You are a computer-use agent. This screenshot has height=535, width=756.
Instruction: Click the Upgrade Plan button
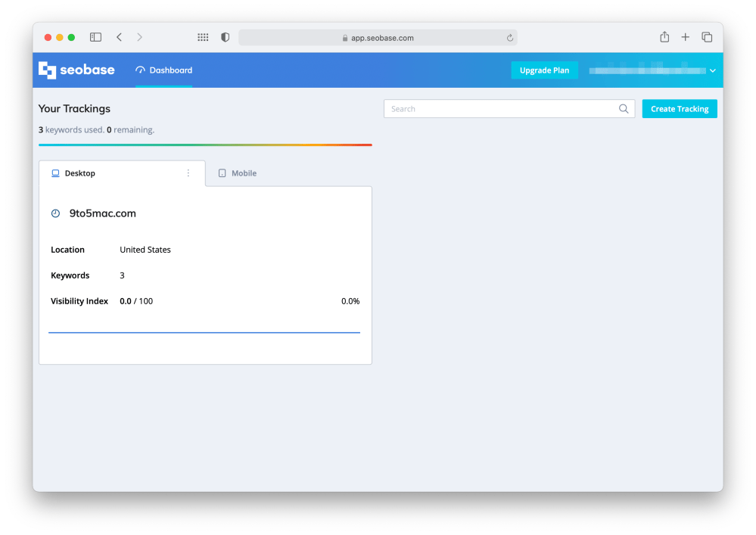point(544,70)
